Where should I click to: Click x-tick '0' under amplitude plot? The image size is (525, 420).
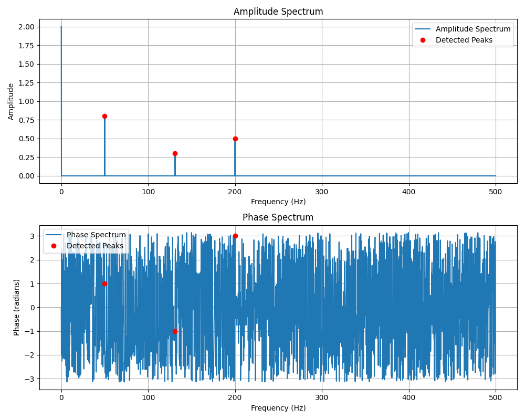coord(61,192)
